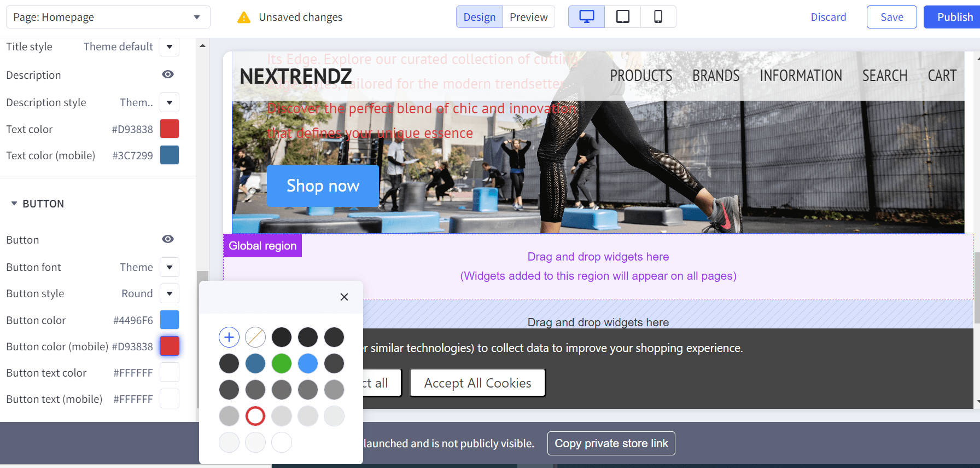Toggle Description visibility eye icon
Viewport: 980px width, 468px height.
pyautogui.click(x=168, y=74)
